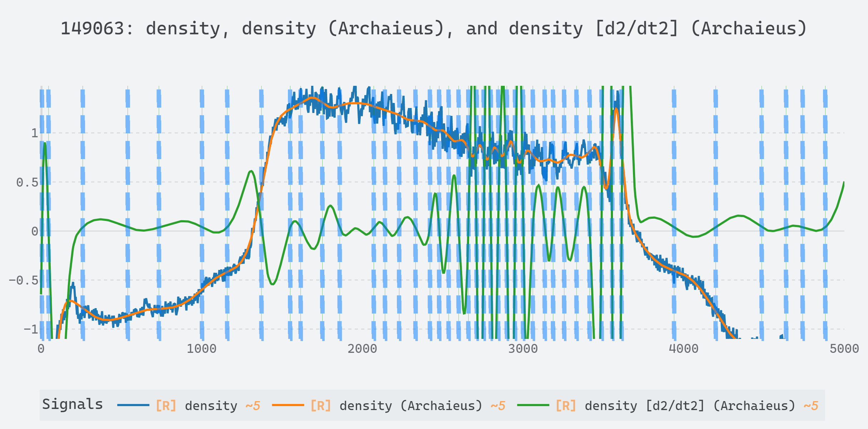The height and width of the screenshot is (429, 868).
Task: Click the [R] badge beside density [d2/dt2]
Action: [566, 405]
